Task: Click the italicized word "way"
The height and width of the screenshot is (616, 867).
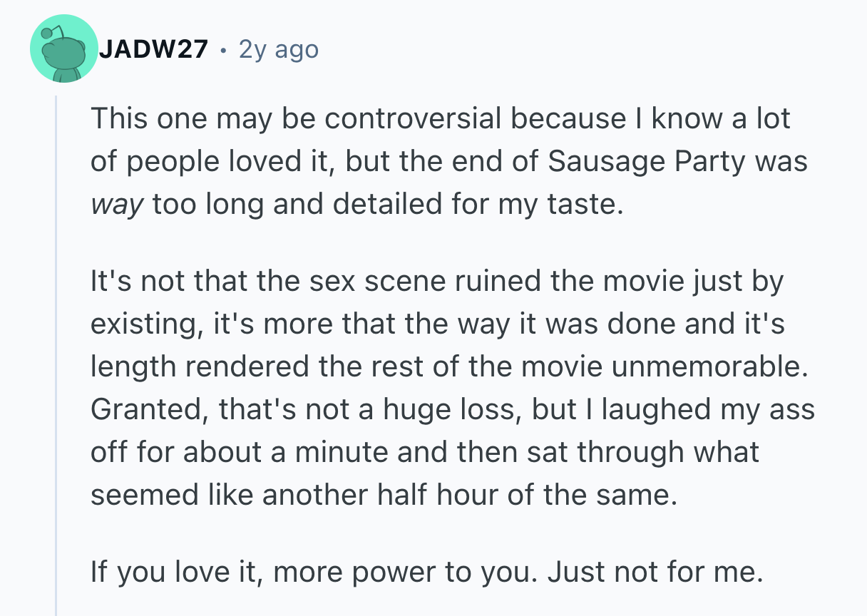Action: point(117,205)
